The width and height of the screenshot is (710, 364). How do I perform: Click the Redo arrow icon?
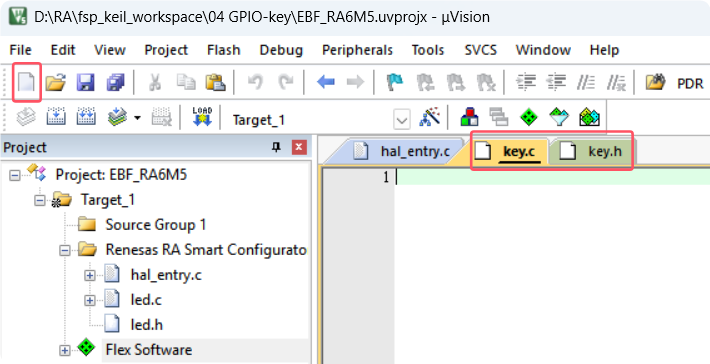(x=285, y=83)
